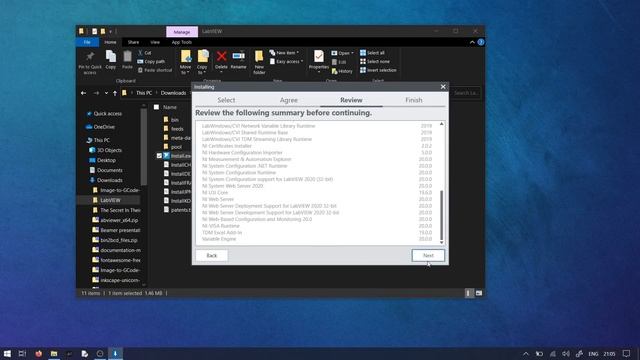Click Select all in the ribbon
This screenshot has width=640, height=360.
click(372, 53)
